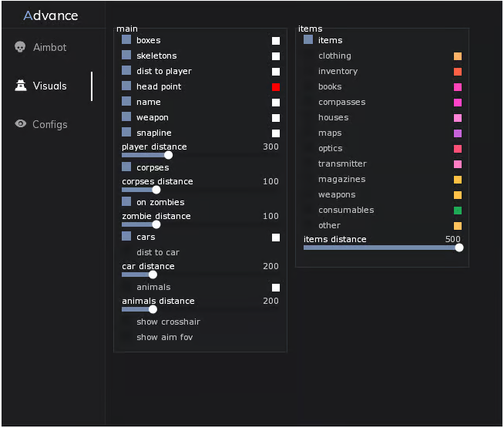Open the green consumables color swatch

[458, 211]
